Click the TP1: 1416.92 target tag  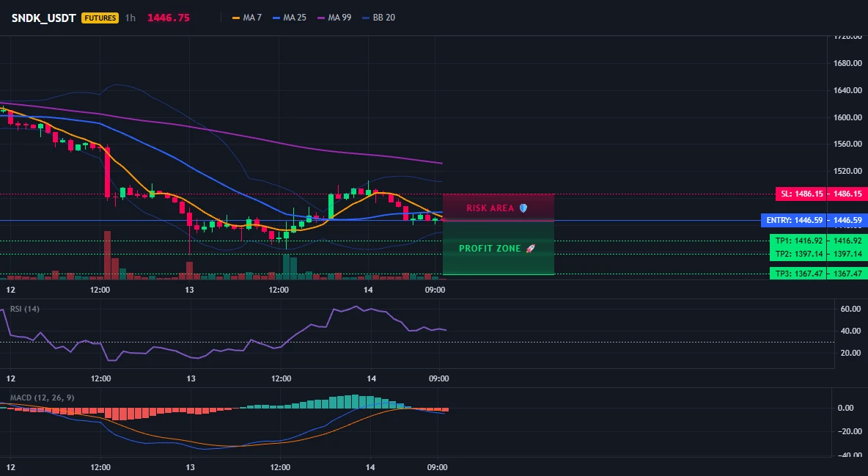(x=798, y=241)
